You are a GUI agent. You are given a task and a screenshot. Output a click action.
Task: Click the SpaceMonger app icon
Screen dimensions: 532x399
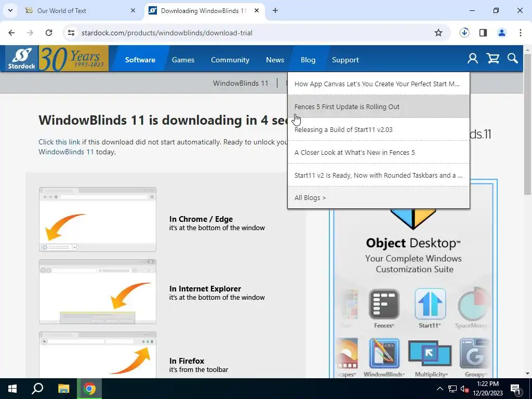[473, 304]
